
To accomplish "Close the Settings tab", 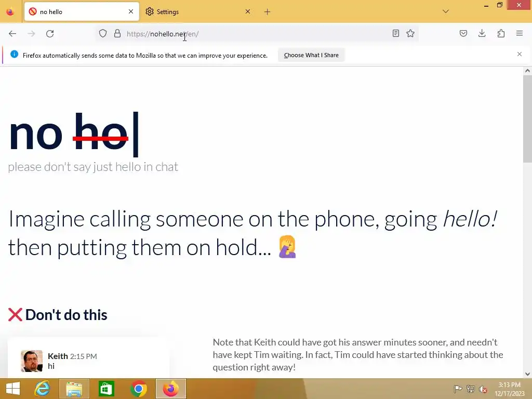I will pos(248,11).
